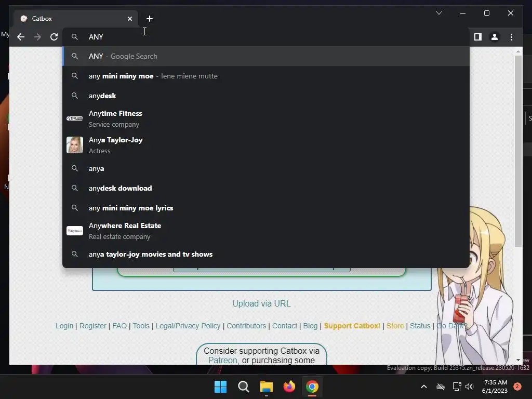532x399 pixels.
Task: Open File Explorer from the taskbar
Action: pos(267,387)
